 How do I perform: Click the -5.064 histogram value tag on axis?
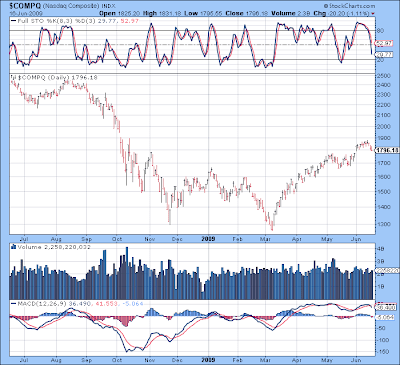click(385, 317)
